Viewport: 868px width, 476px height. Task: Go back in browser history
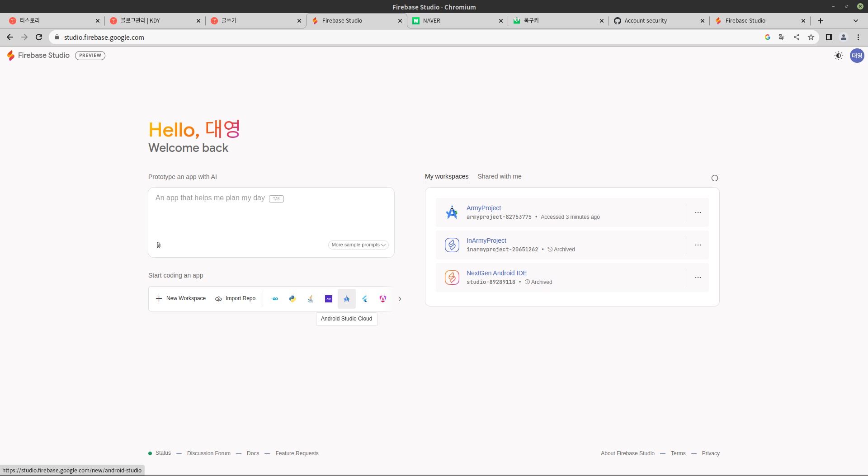pyautogui.click(x=10, y=37)
